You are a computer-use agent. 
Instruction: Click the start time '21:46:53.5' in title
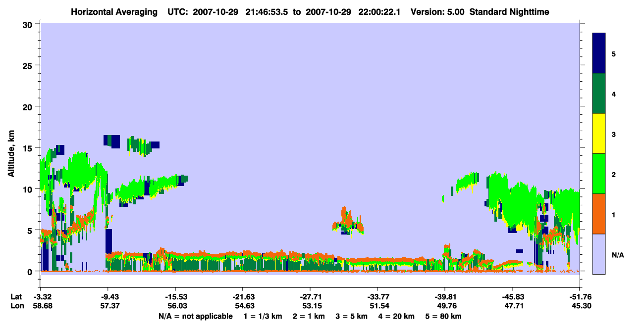pos(268,11)
